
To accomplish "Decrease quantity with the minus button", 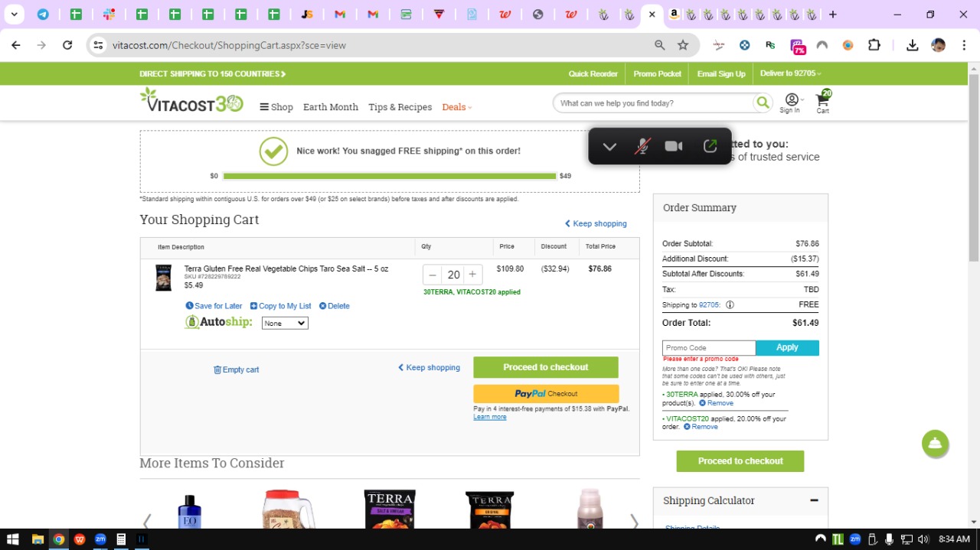I will coord(433,275).
